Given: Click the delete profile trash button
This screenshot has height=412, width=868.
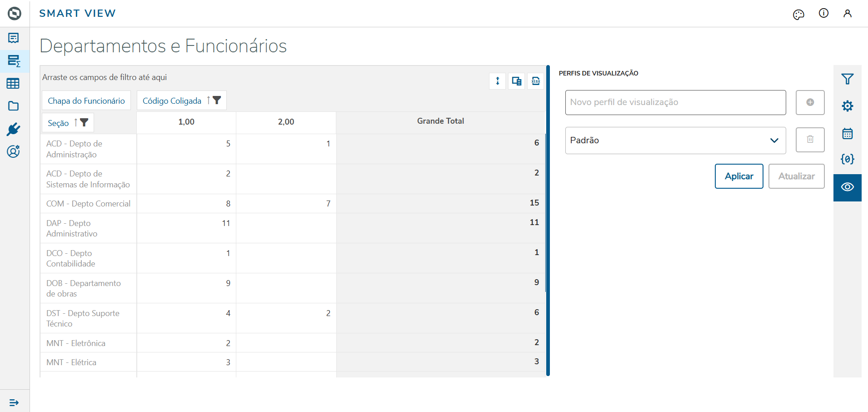Looking at the screenshot, I should 810,140.
